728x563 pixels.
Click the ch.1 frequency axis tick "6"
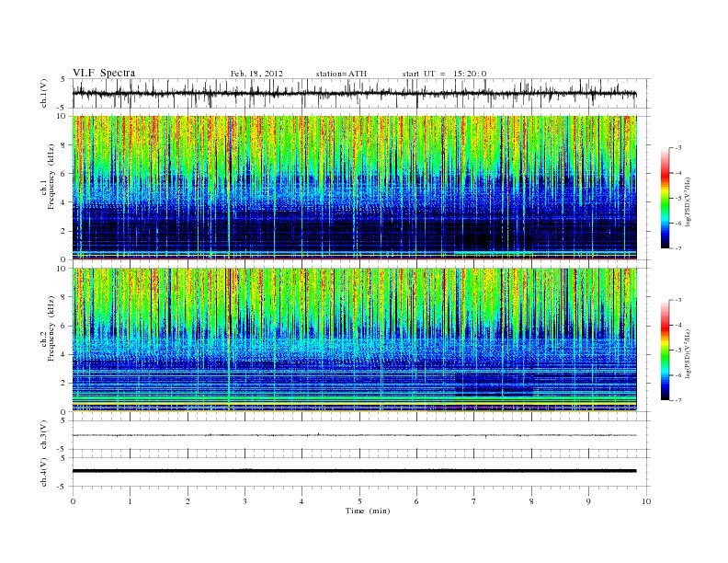(x=63, y=174)
